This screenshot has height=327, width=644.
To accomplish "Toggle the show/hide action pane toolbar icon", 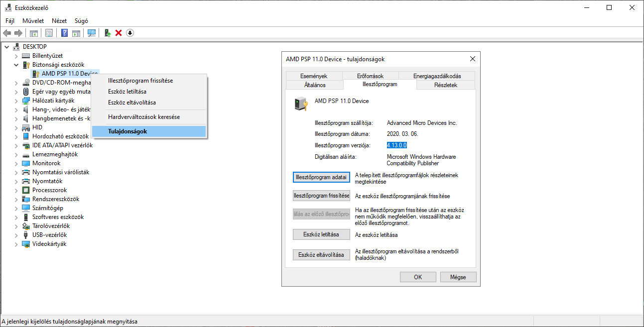I will (76, 33).
